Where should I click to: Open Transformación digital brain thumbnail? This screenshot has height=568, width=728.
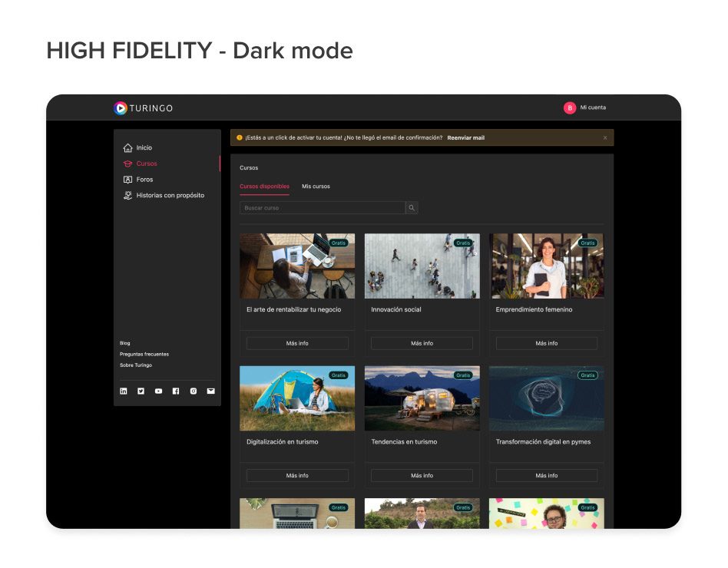coord(547,398)
